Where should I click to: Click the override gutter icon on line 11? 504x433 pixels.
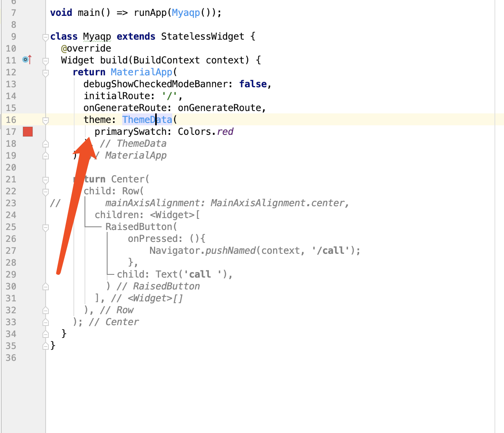coord(27,60)
